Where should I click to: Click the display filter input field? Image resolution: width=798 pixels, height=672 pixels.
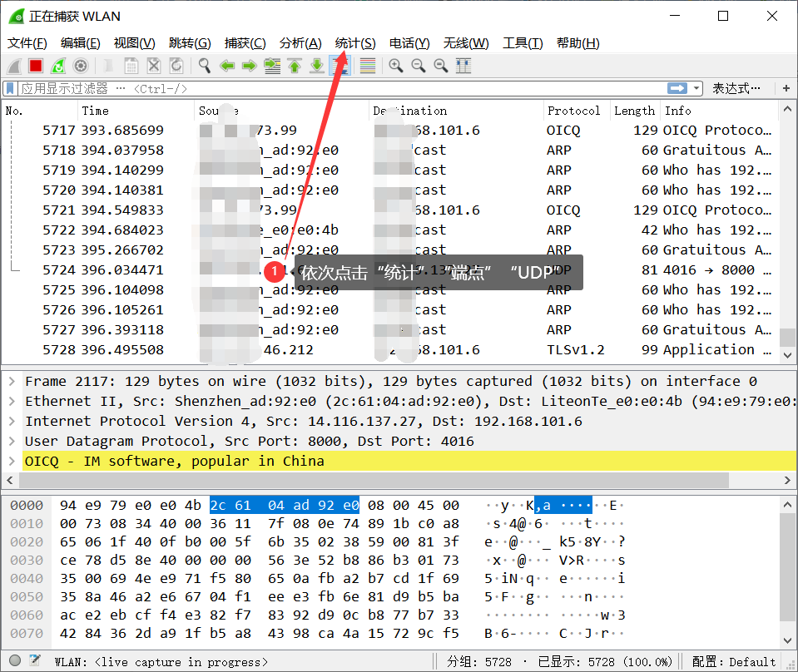point(333,88)
